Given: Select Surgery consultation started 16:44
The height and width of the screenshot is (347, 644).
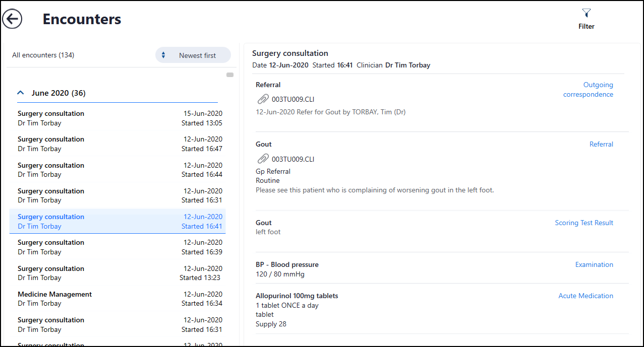Looking at the screenshot, I should [x=120, y=170].
